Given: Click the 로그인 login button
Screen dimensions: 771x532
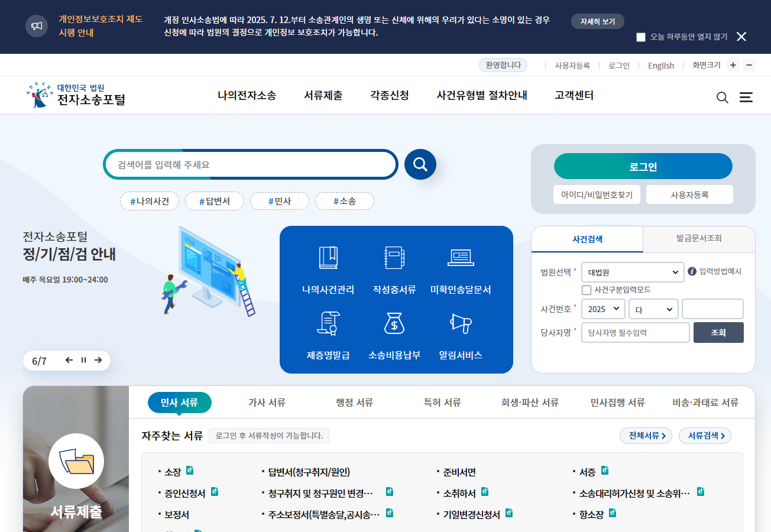Looking at the screenshot, I should (x=643, y=166).
